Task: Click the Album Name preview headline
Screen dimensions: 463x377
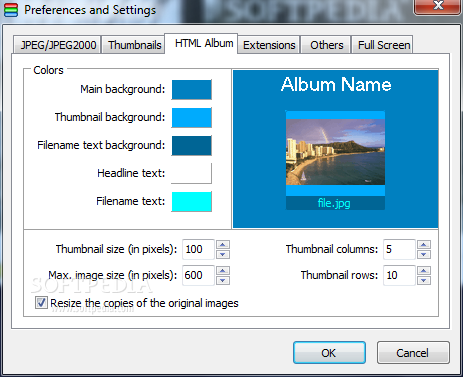Action: (x=336, y=84)
